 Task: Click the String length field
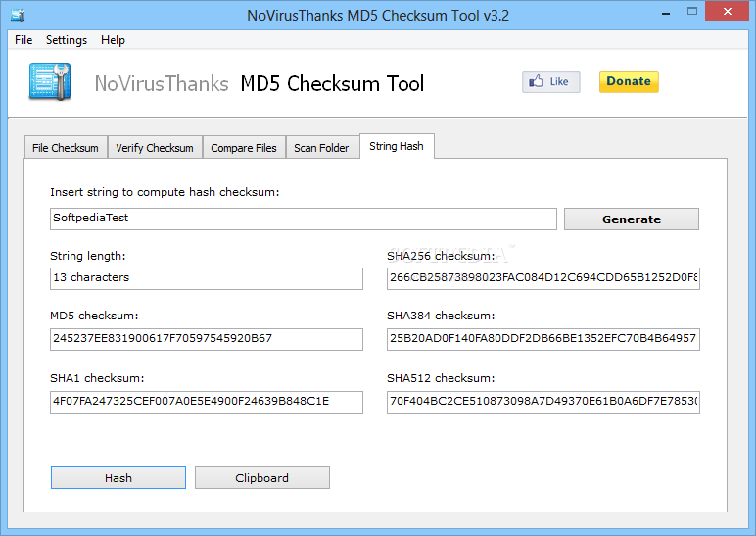(x=207, y=278)
